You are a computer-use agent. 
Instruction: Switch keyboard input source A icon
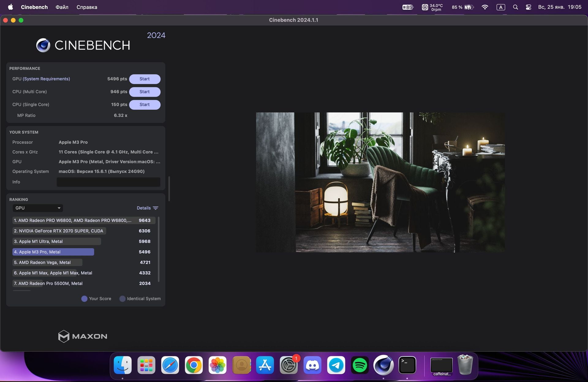pos(501,7)
